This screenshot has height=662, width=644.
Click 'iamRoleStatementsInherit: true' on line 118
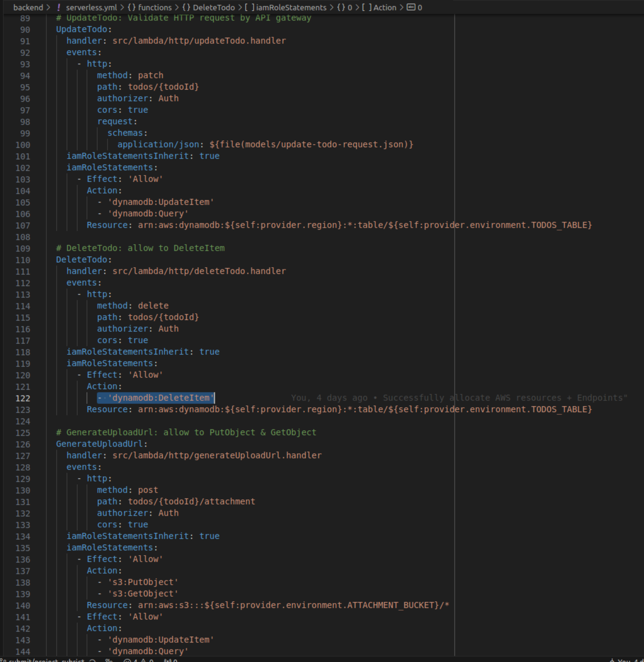click(x=143, y=352)
